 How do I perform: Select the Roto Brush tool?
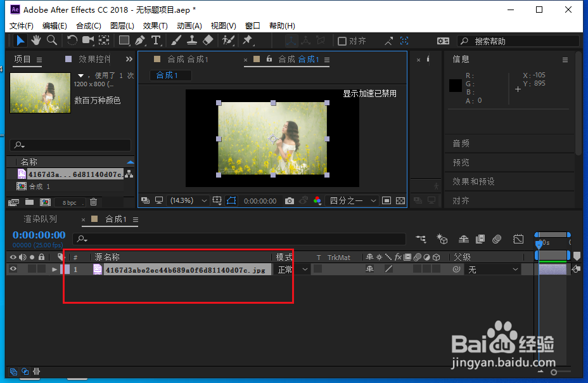(227, 40)
